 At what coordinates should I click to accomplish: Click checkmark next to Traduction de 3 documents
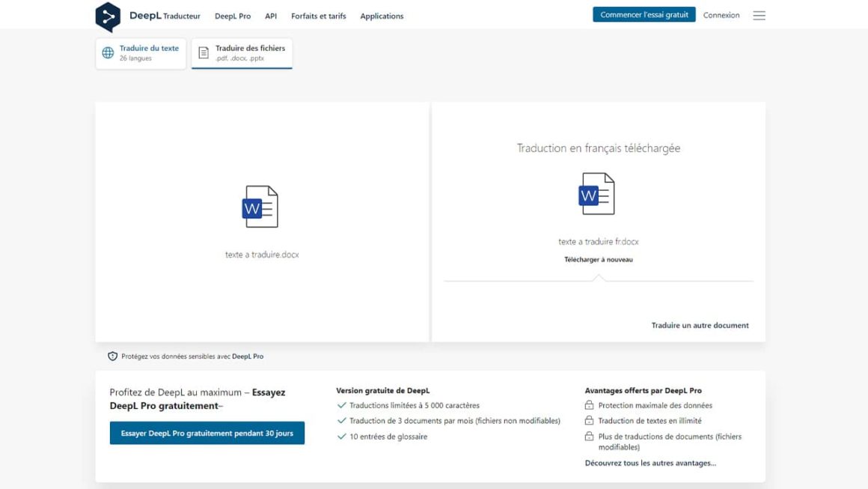(341, 421)
